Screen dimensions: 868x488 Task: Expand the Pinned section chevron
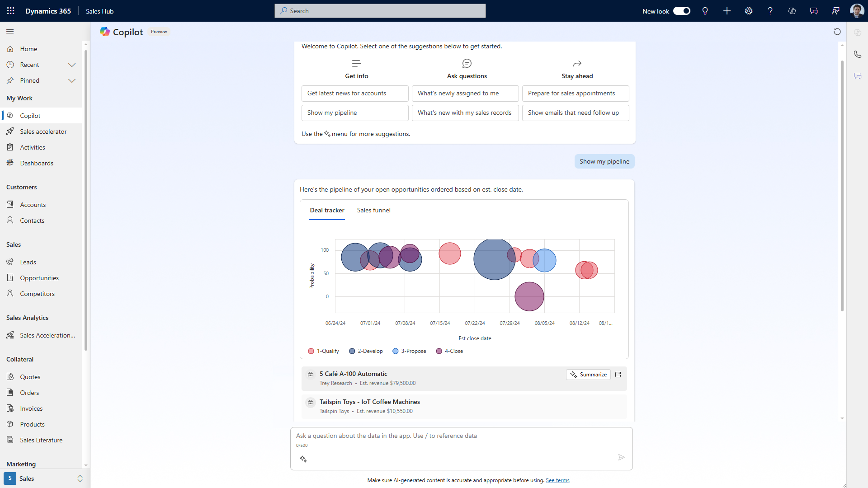[x=72, y=80]
